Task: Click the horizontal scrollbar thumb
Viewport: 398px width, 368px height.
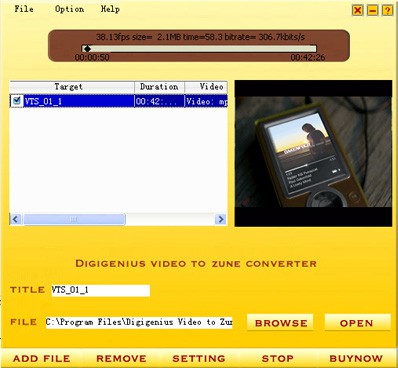Action: pyautogui.click(x=74, y=219)
